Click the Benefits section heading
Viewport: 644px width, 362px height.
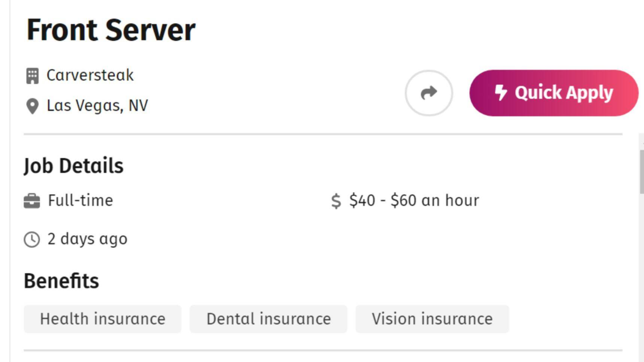[61, 280]
